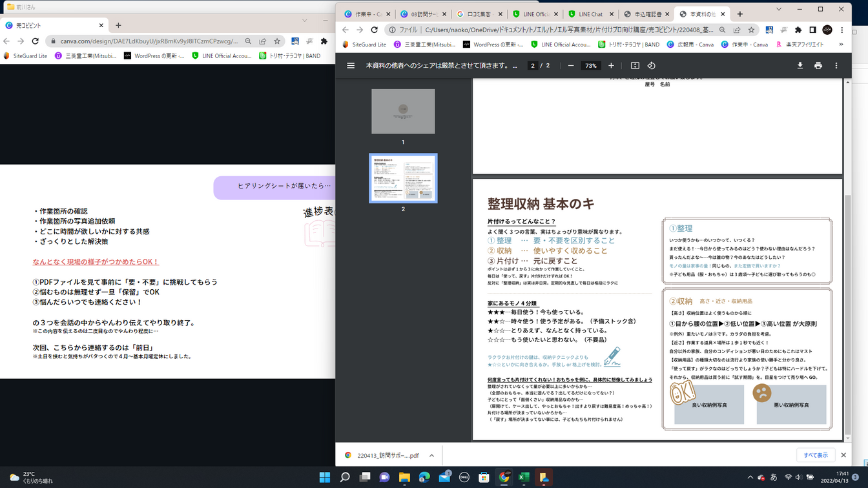The image size is (868, 488).
Task: Bookmark the Canva page with star icon
Action: 277,41
